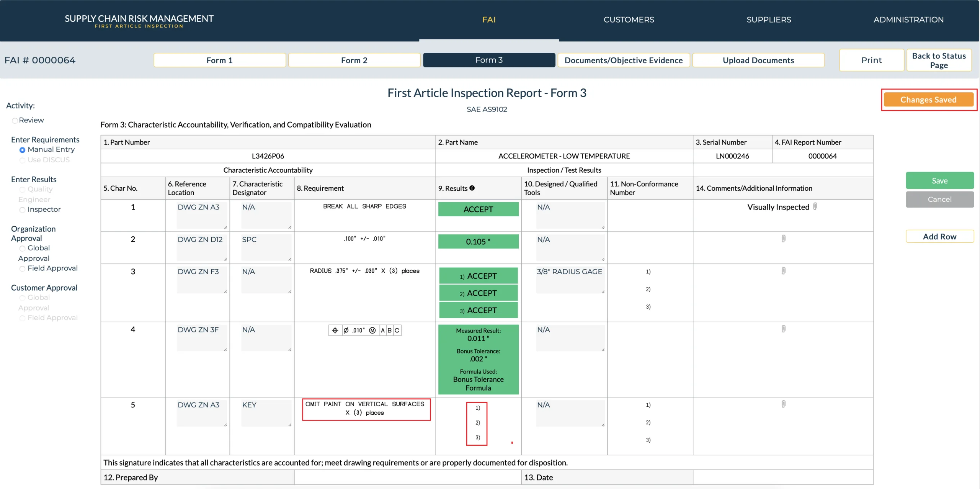
Task: Click the Designed Tools N/A field in row 5
Action: click(570, 413)
